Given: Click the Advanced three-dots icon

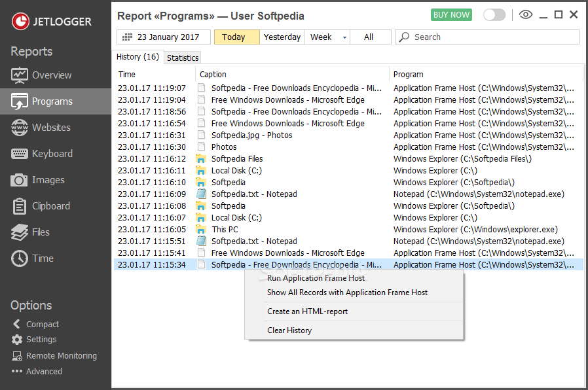Looking at the screenshot, I should click(17, 371).
